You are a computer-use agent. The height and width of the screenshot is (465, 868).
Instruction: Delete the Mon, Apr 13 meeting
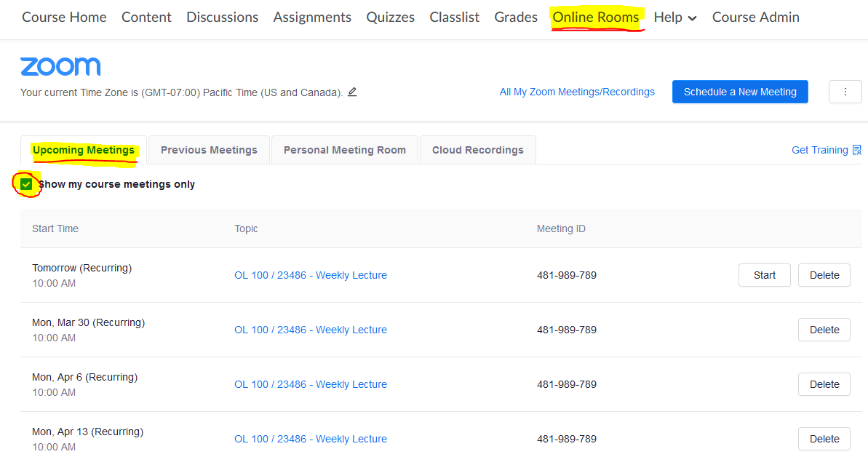coord(824,439)
